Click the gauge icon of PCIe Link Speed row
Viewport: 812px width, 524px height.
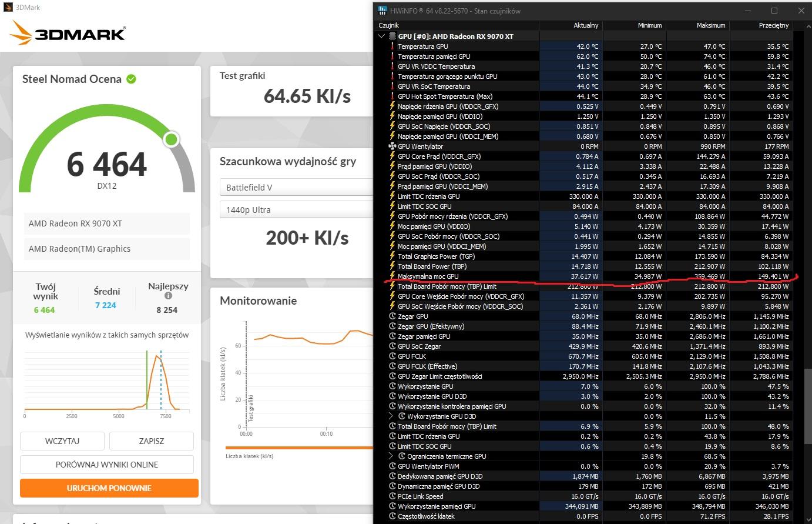(x=392, y=496)
